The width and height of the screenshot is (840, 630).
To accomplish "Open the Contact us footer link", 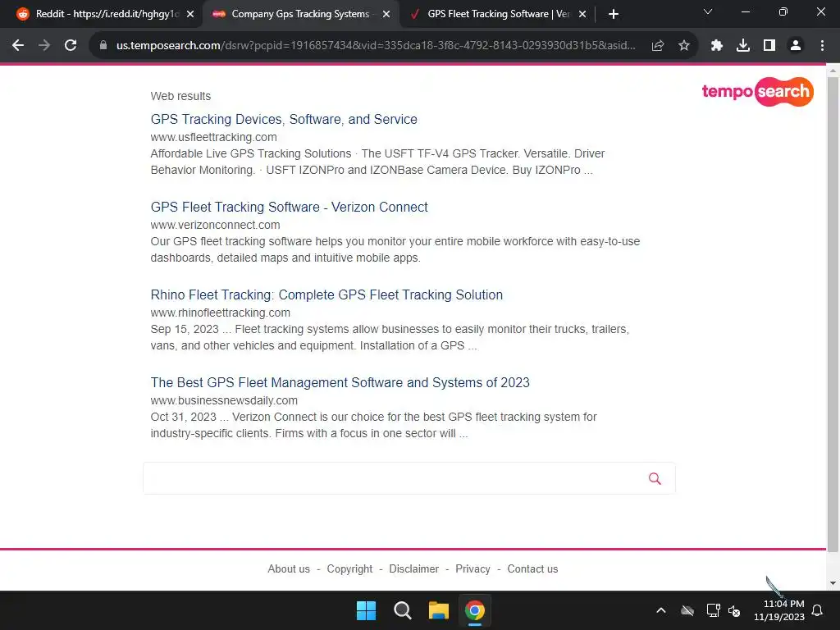I will tap(532, 569).
